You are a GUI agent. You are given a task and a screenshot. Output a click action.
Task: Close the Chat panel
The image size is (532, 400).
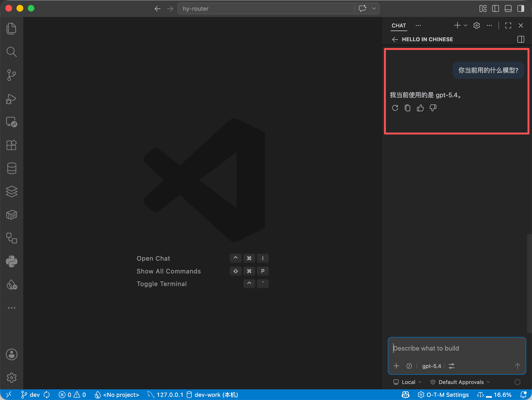pyautogui.click(x=521, y=25)
